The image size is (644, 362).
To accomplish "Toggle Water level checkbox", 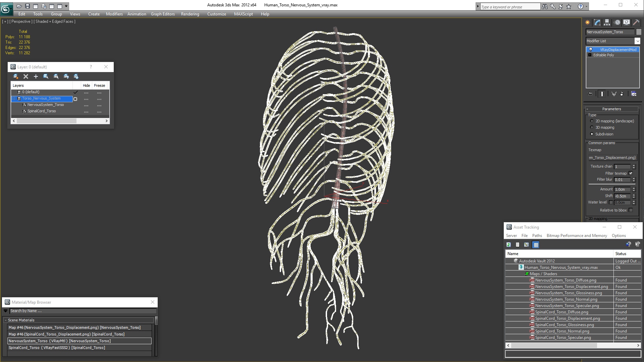I will point(611,202).
